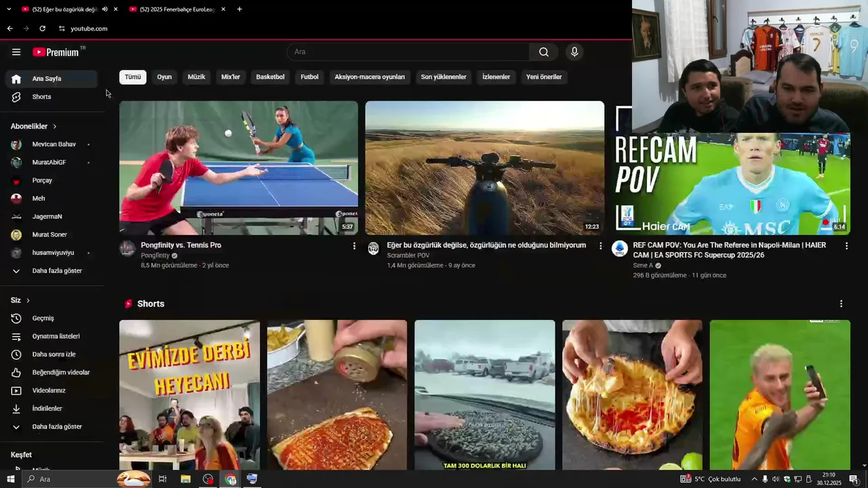Open Windows Start menu

[11, 479]
